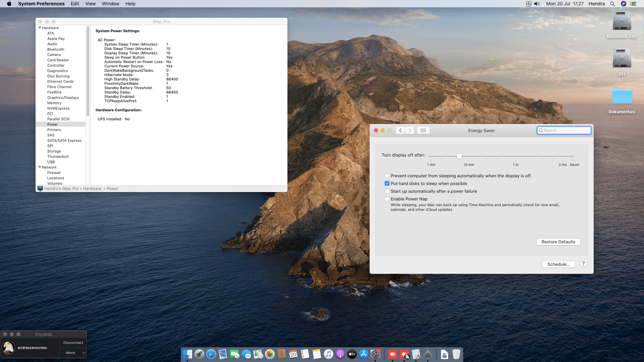Viewport: 644px width, 362px height.
Task: Open Energy Saver help question mark
Action: (583, 263)
